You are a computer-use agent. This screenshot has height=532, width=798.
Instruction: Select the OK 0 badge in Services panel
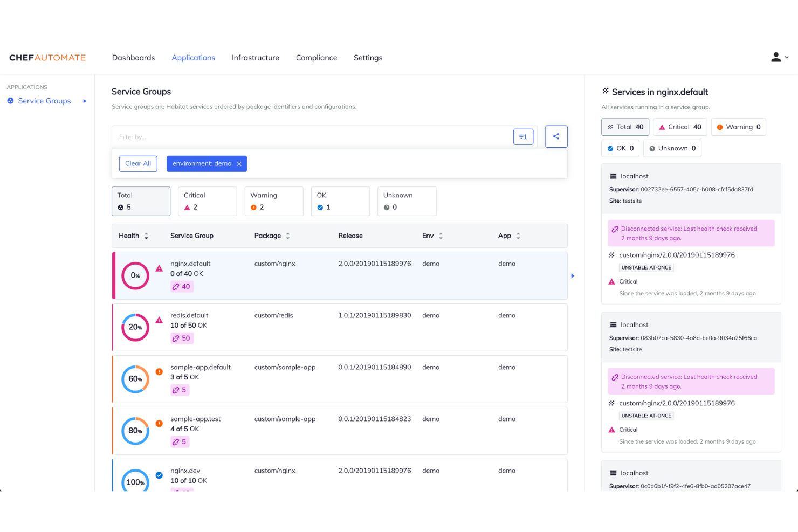(x=620, y=148)
